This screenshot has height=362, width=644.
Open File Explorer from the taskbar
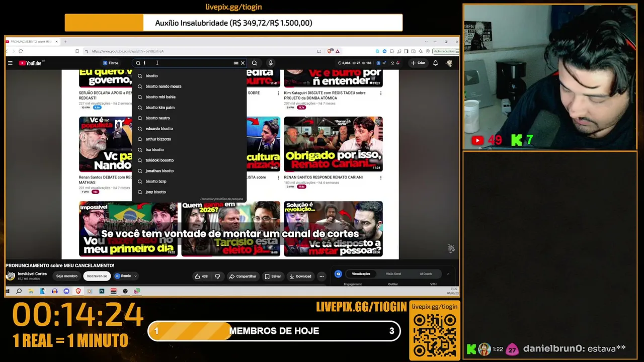[x=31, y=291]
